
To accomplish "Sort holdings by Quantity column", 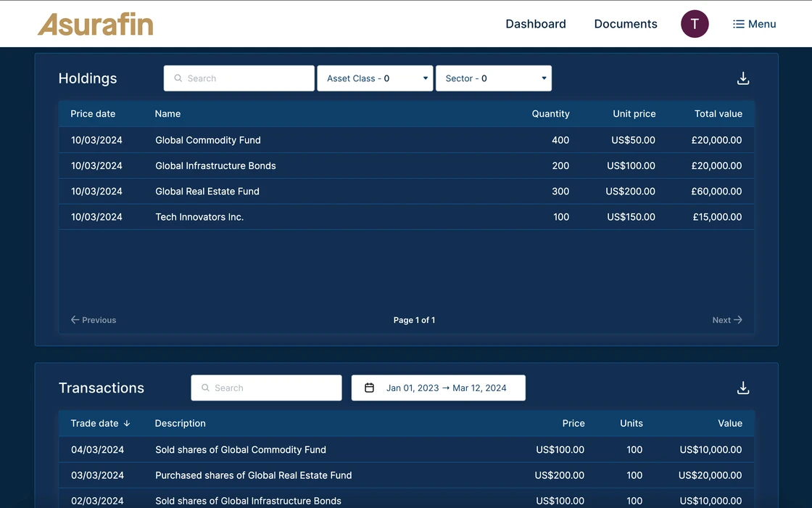I will tap(550, 113).
